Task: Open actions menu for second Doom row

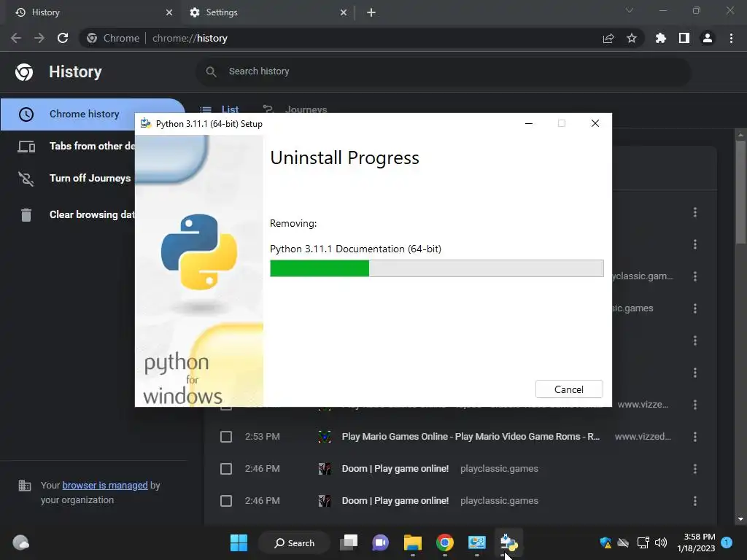Action: coord(695,501)
